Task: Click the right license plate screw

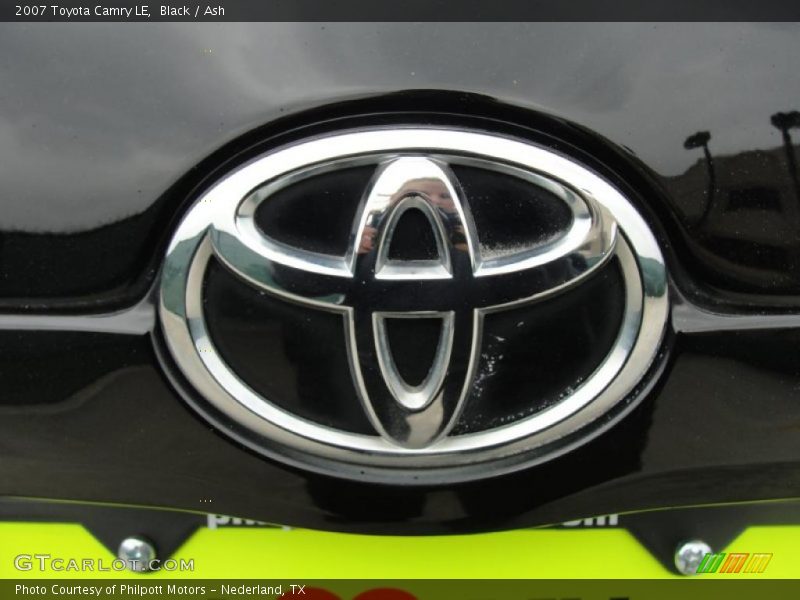Action: [x=691, y=555]
